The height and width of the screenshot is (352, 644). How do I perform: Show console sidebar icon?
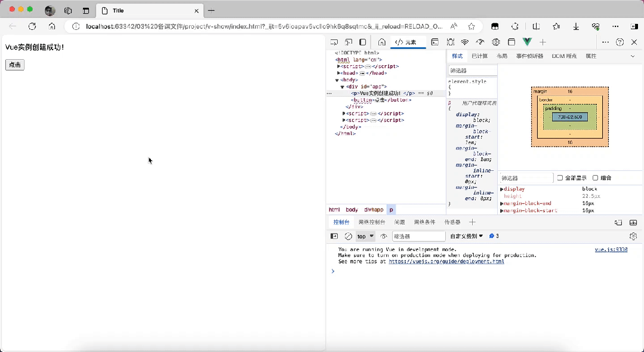[334, 236]
